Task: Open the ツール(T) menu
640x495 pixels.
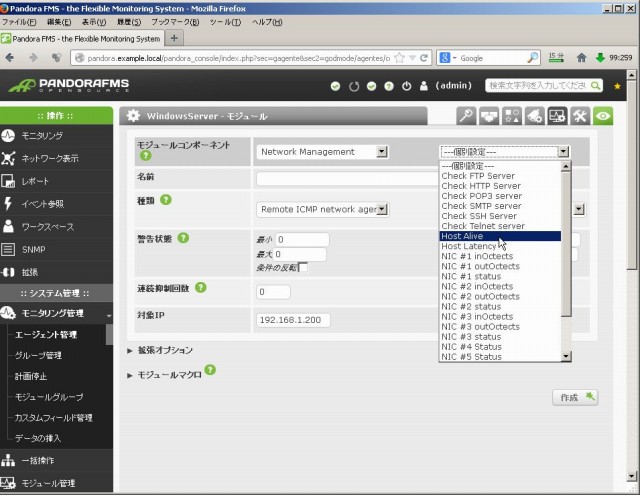Action: coord(225,22)
